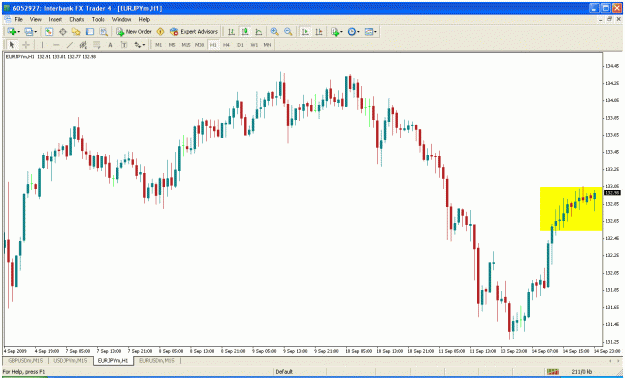Image resolution: width=625 pixels, height=378 pixels.
Task: Open the Indicators list icon
Action: [x=335, y=32]
